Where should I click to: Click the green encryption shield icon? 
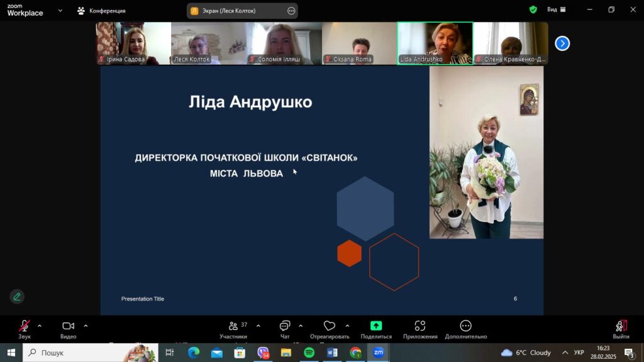[x=533, y=10]
